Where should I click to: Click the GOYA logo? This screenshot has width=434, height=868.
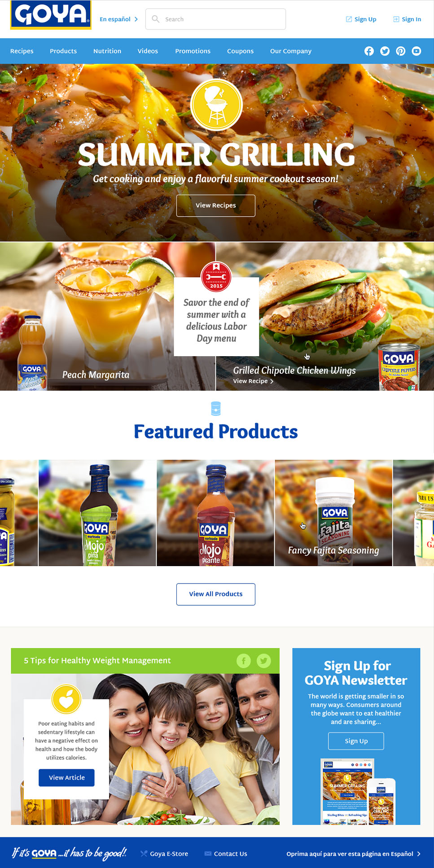coord(51,15)
